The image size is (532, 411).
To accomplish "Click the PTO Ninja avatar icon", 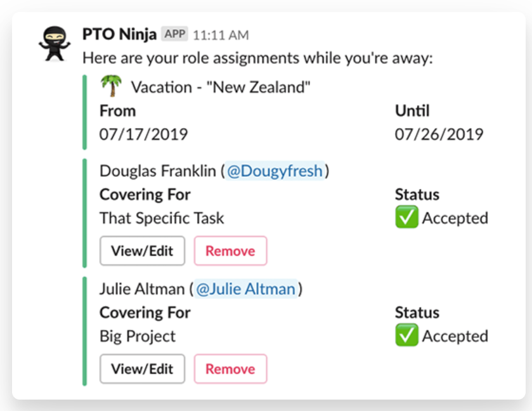I will pos(53,42).
